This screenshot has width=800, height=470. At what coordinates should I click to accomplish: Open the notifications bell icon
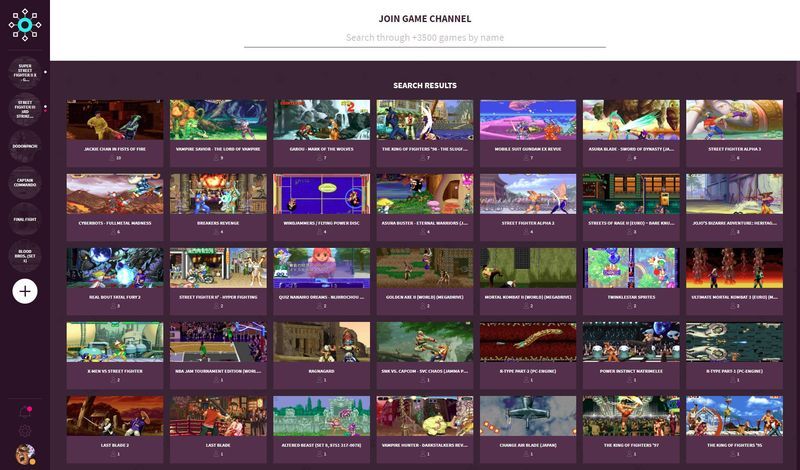coord(24,411)
